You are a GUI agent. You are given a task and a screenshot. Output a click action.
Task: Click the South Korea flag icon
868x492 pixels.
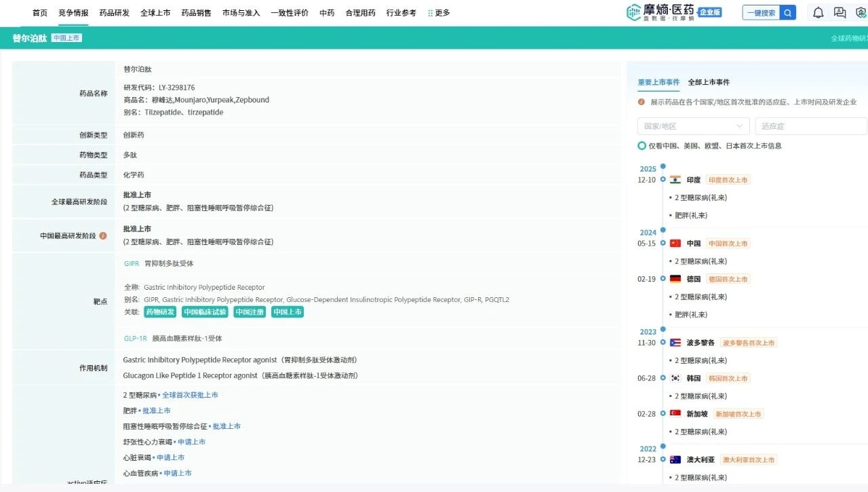point(675,378)
